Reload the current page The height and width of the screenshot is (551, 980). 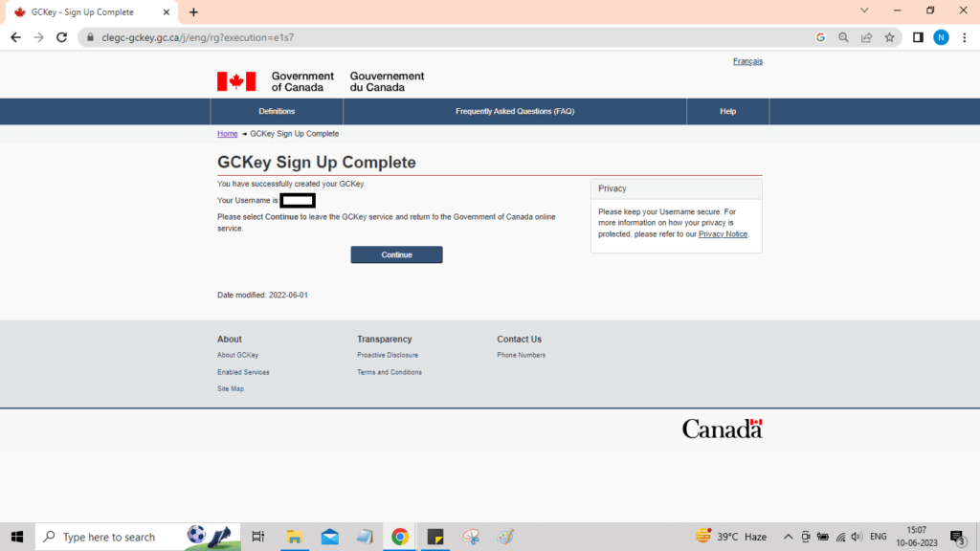pyautogui.click(x=62, y=37)
